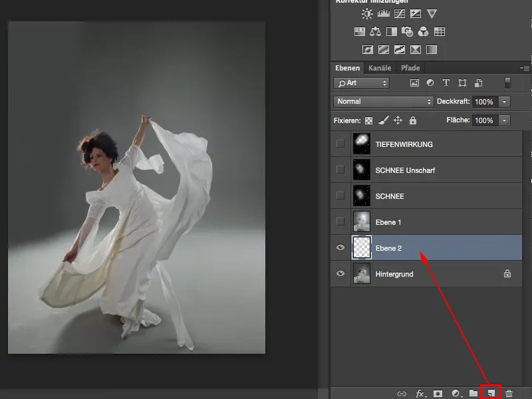
Task: Create a new layer via bottom icon
Action: tap(490, 394)
